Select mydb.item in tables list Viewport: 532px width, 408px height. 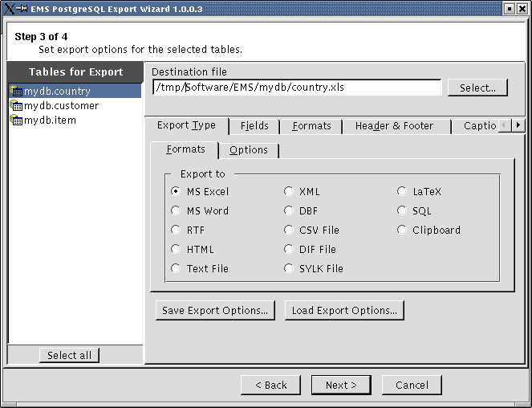75,120
